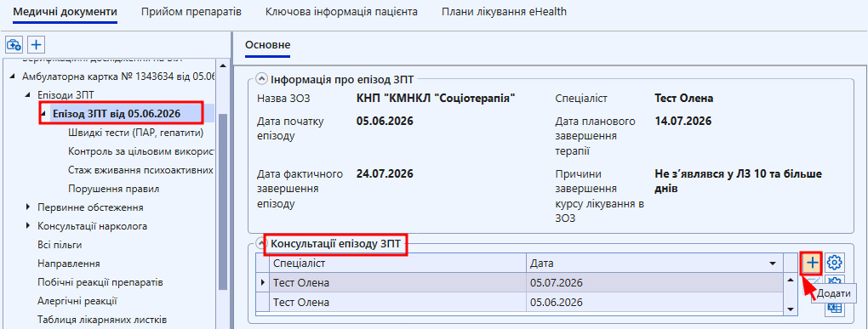Image resolution: width=868 pixels, height=329 pixels.
Task: Select Швидкі тести (ПАР, гепатити) item
Action: pos(136,133)
